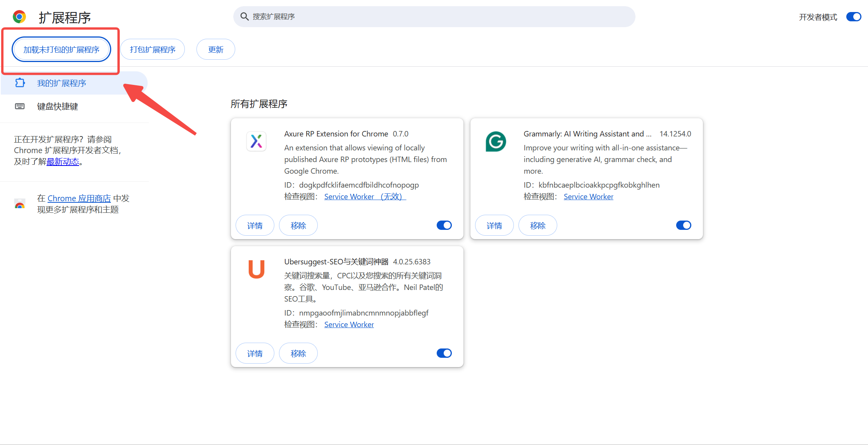Viewport: 868px width, 445px height.
Task: Click the search magnifier icon
Action: (x=244, y=17)
